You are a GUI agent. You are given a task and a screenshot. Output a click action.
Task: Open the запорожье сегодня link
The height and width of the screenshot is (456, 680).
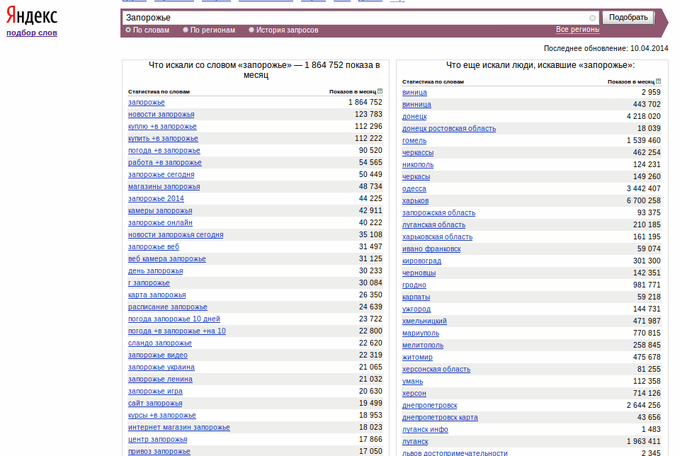[161, 175]
